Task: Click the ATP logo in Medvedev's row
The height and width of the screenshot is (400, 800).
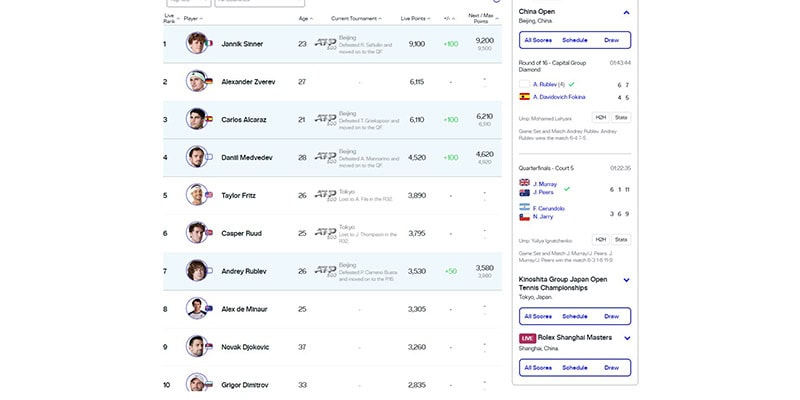Action: [x=325, y=156]
